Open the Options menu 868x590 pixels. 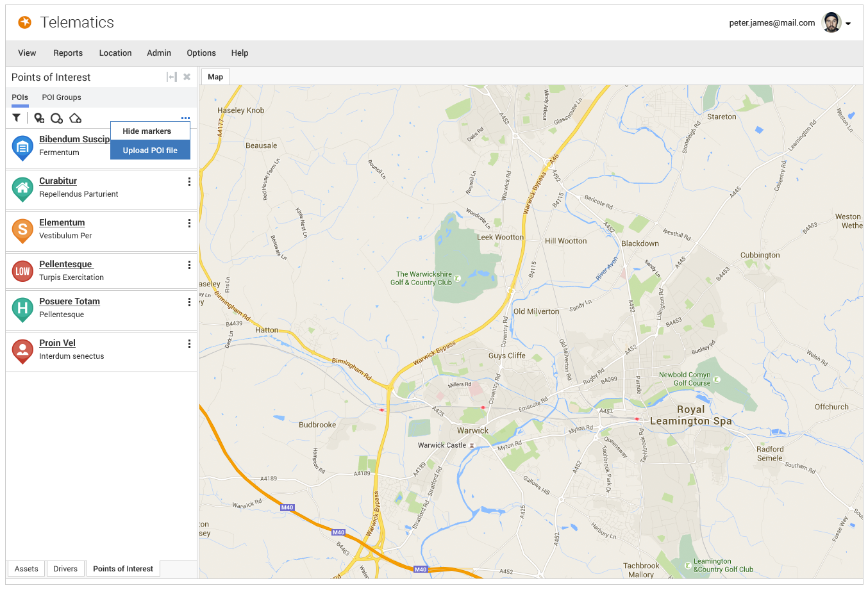201,53
